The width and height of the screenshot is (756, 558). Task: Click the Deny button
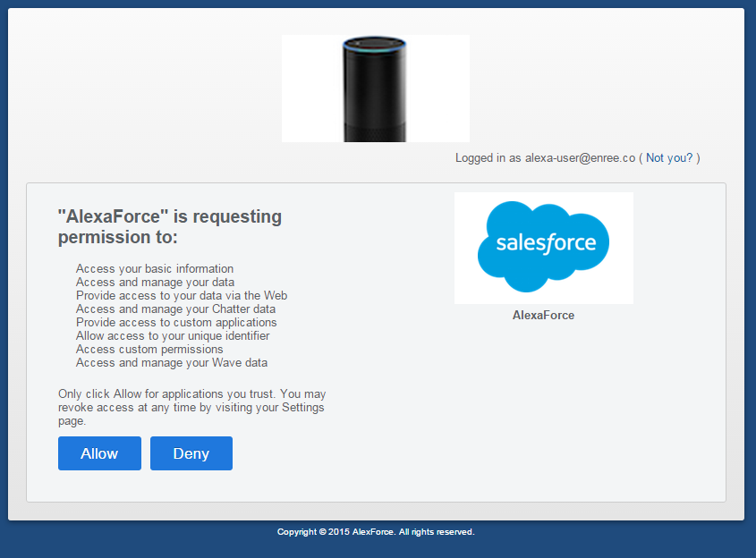coord(191,453)
